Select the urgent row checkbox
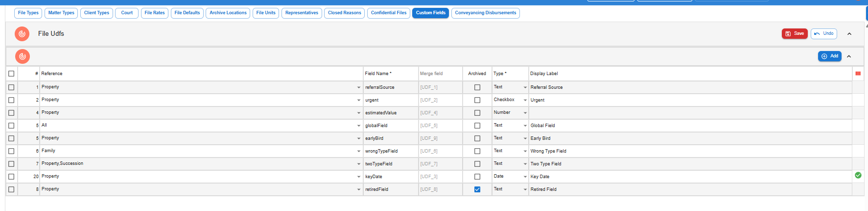Image resolution: width=868 pixels, height=211 pixels. point(11,100)
